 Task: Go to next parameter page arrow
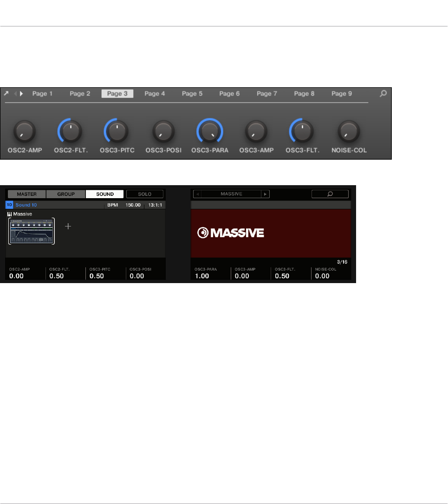21,94
